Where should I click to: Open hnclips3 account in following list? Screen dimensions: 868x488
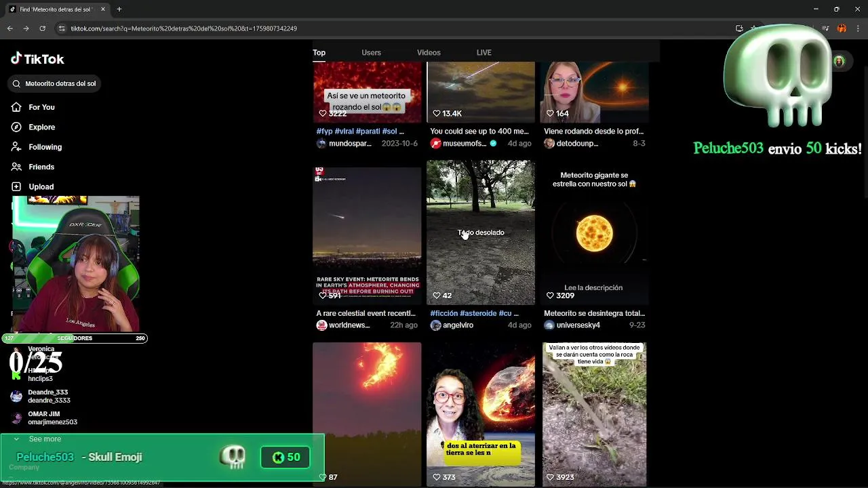click(39, 375)
